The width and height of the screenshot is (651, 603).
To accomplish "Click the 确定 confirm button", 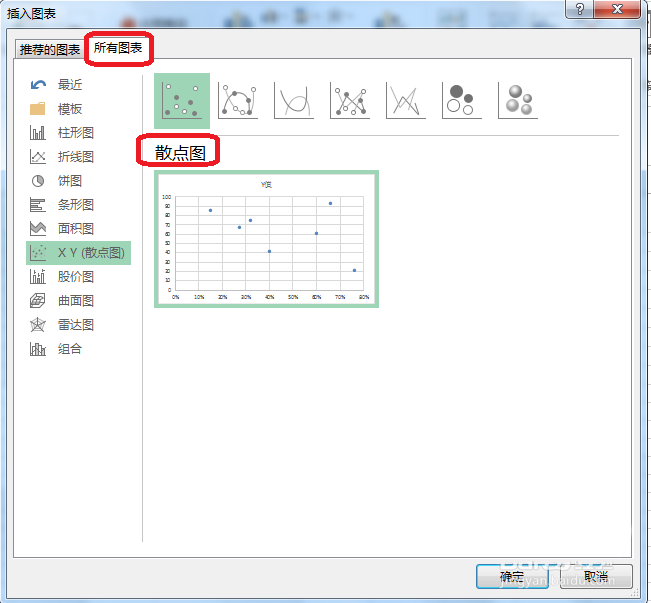I will click(512, 576).
